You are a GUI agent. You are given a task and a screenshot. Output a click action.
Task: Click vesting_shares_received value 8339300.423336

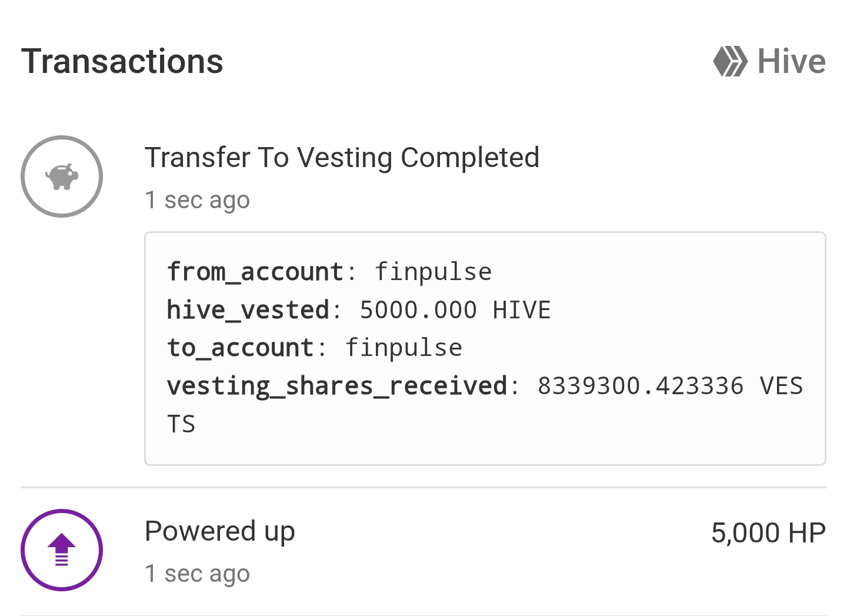click(641, 387)
